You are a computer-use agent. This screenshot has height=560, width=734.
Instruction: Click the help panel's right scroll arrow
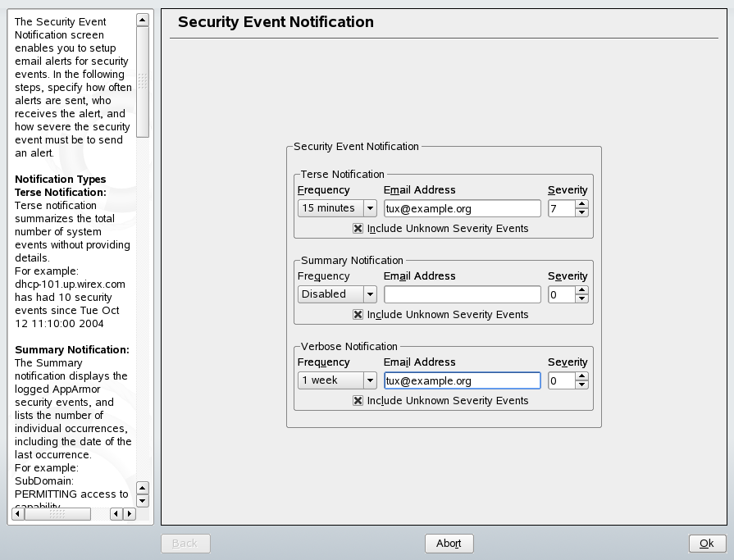[129, 514]
